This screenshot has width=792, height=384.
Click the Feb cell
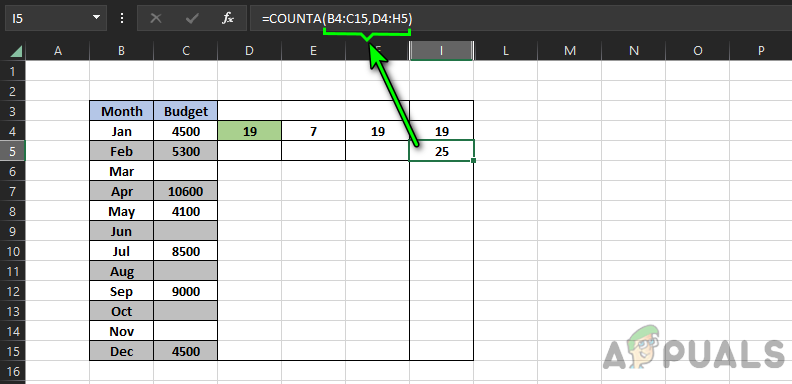coord(122,151)
